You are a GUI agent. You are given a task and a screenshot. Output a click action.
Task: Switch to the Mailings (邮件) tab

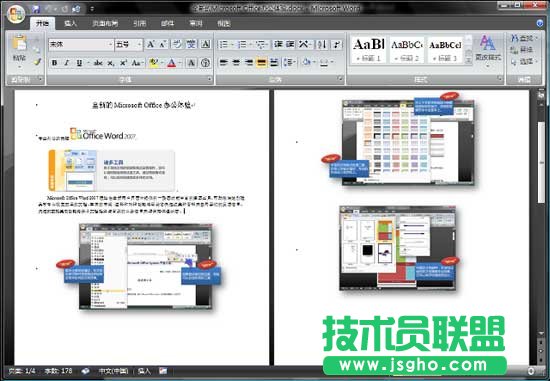(x=167, y=24)
